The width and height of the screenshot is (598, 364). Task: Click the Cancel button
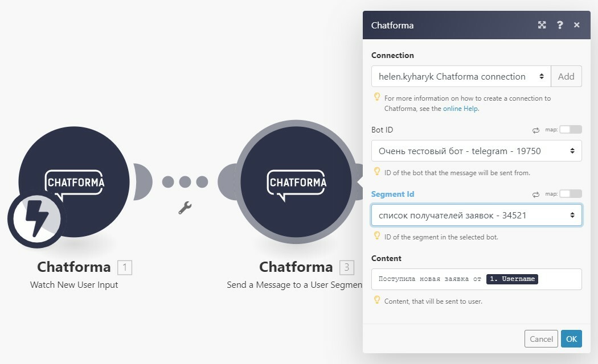pyautogui.click(x=540, y=338)
